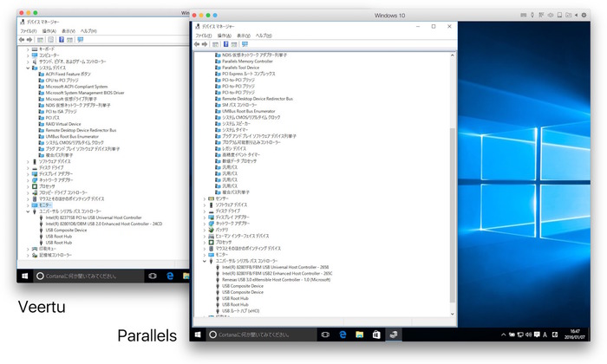The width and height of the screenshot is (607, 364).
Task: Click the network icon in Parallels system tray
Action: click(520, 335)
